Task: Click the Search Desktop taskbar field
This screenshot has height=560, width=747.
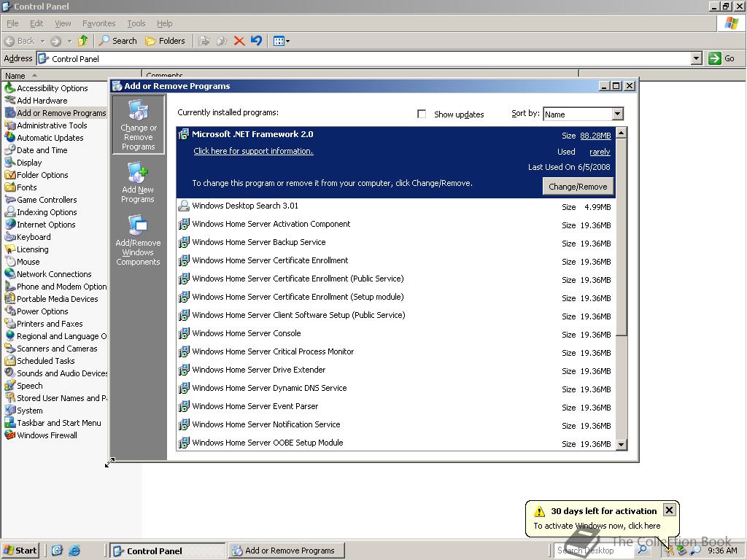Action: (x=593, y=551)
